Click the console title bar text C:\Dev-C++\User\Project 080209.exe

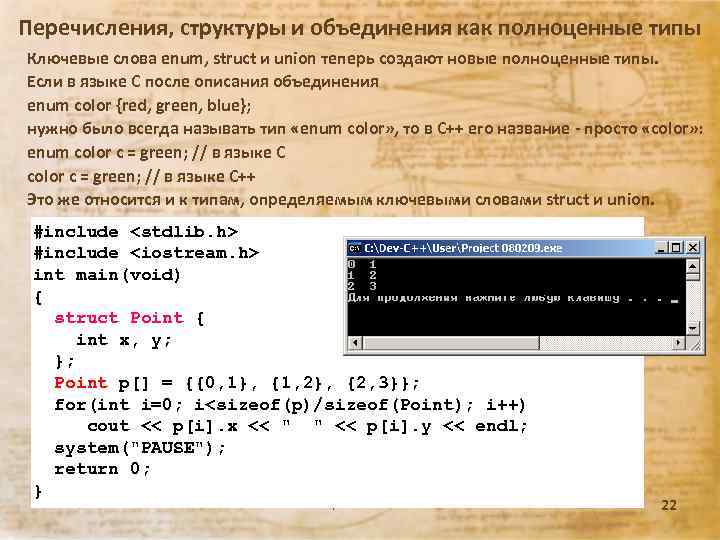[x=463, y=248]
